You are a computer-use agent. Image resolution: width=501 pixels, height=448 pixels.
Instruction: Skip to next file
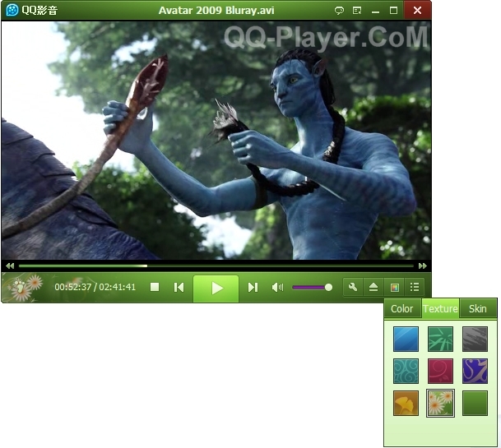(x=253, y=288)
